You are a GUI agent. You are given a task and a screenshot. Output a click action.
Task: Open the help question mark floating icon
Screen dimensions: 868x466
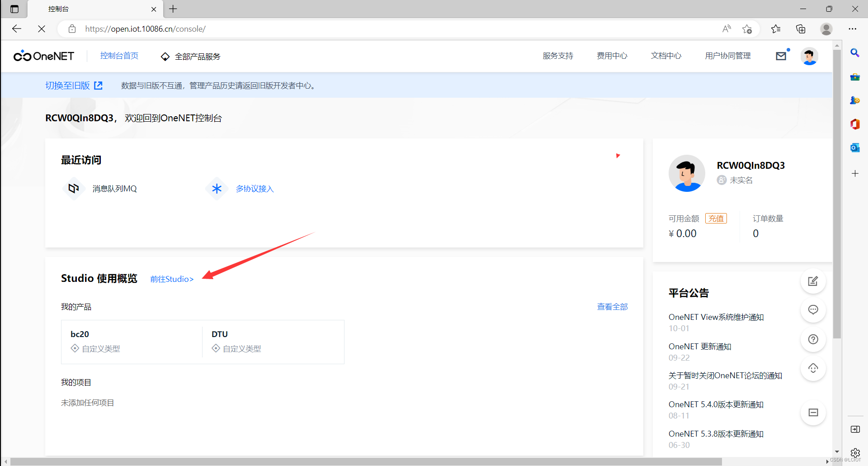coord(813,339)
